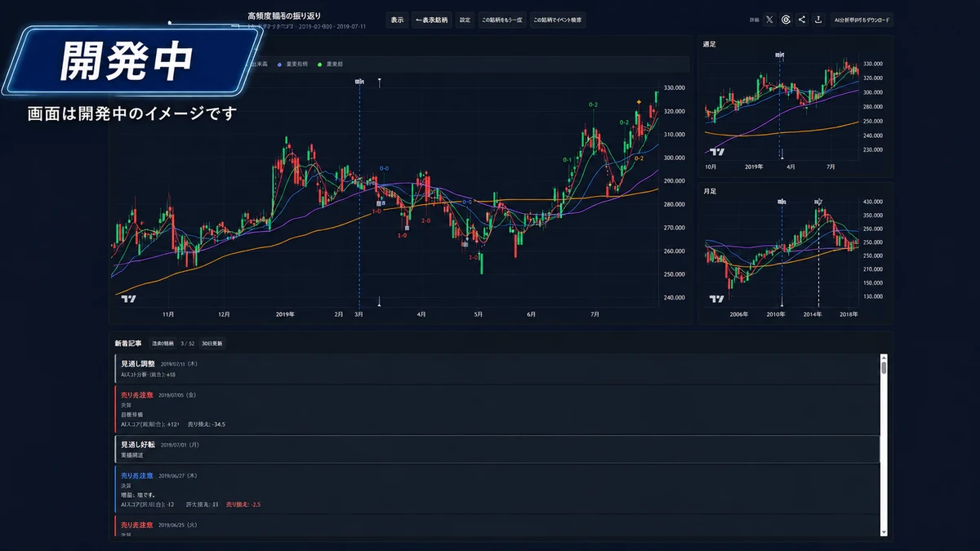Open the 売り売注意 2019/07/05 article
This screenshot has width=980, height=551.
point(497,409)
